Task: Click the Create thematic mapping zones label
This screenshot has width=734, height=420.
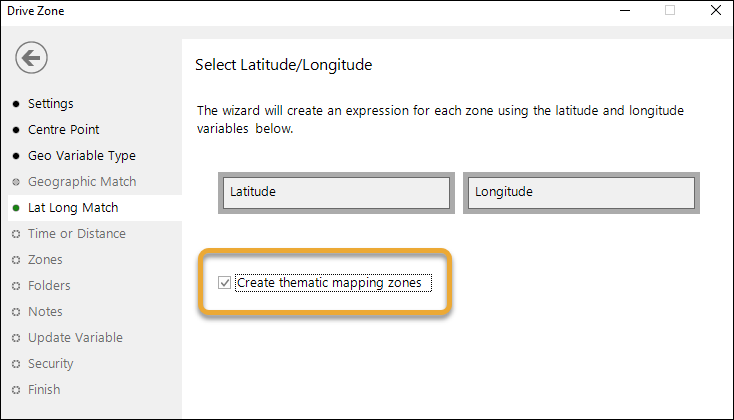Action: [329, 283]
